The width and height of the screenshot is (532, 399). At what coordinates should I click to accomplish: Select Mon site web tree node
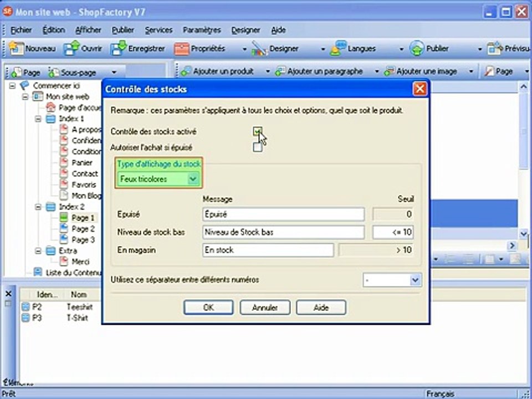click(67, 96)
